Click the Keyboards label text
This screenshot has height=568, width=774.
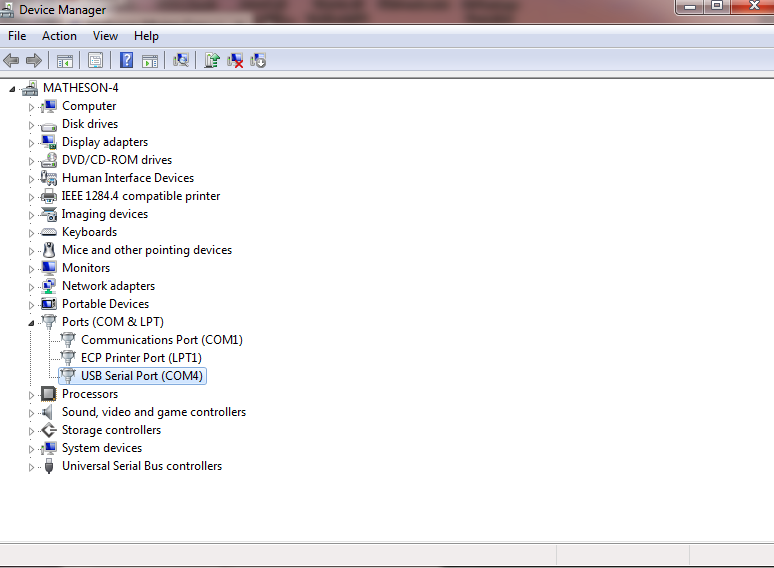click(89, 232)
